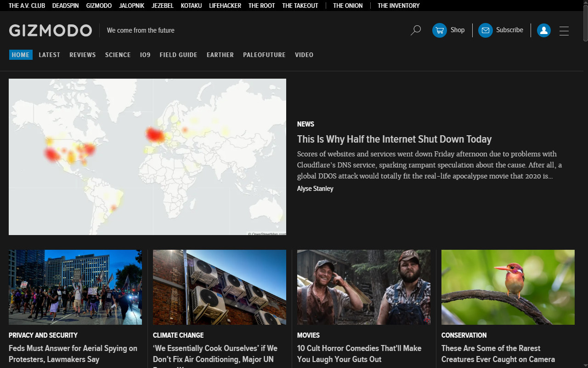This screenshot has width=588, height=368.
Task: Open the user account avatar icon
Action: click(x=544, y=30)
